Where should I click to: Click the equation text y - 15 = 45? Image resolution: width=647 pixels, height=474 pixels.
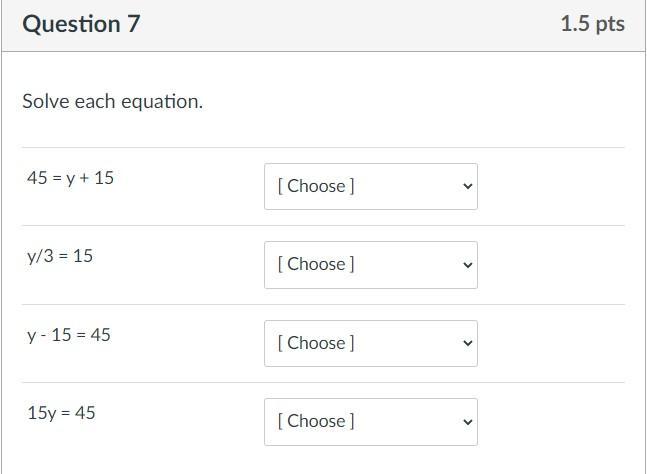(69, 335)
